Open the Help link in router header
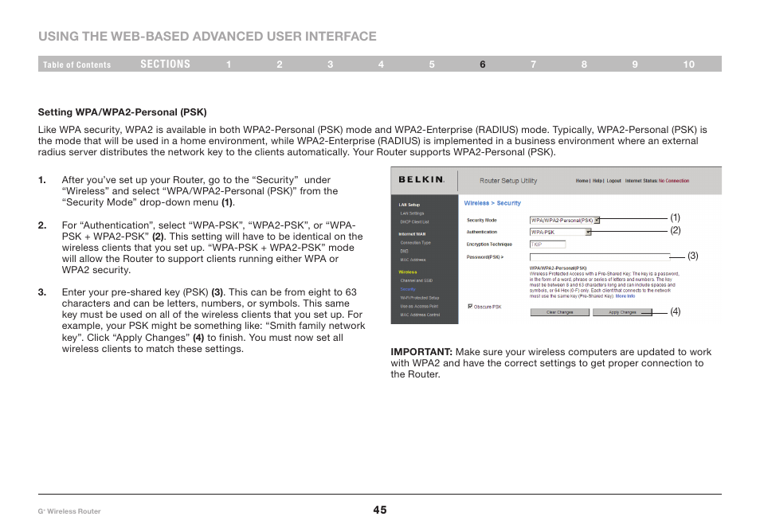Viewport: 760px width, 532px height. (597, 181)
